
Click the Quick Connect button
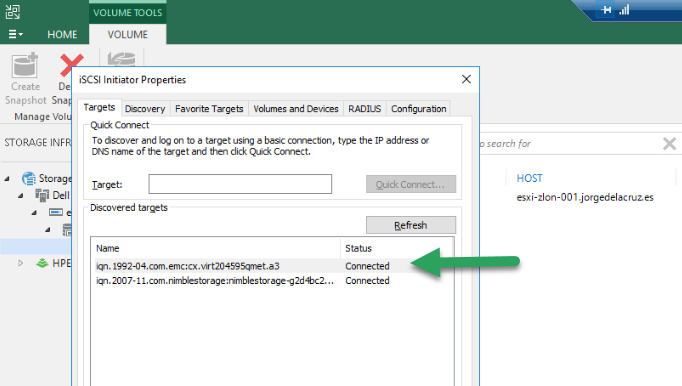[x=411, y=184]
